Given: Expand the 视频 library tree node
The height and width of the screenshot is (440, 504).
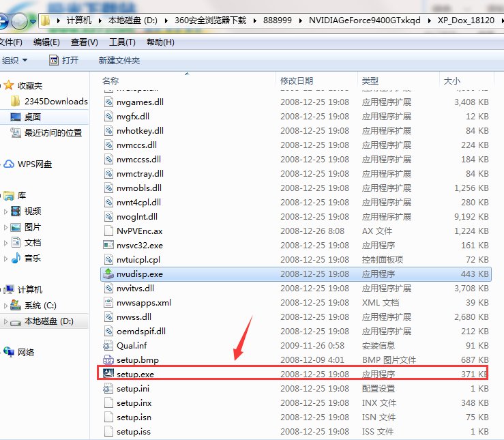Looking at the screenshot, I should (5, 211).
